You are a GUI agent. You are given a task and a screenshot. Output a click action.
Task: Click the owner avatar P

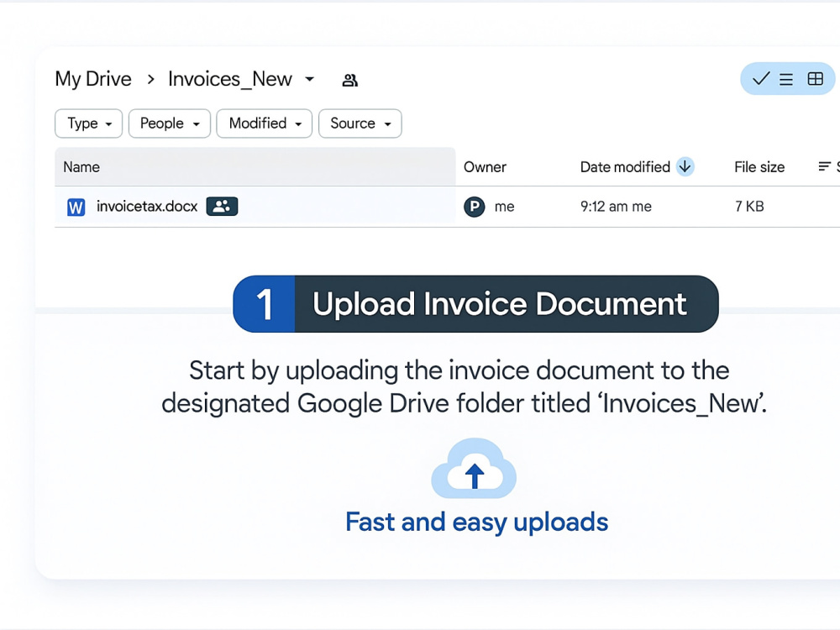[x=474, y=207]
